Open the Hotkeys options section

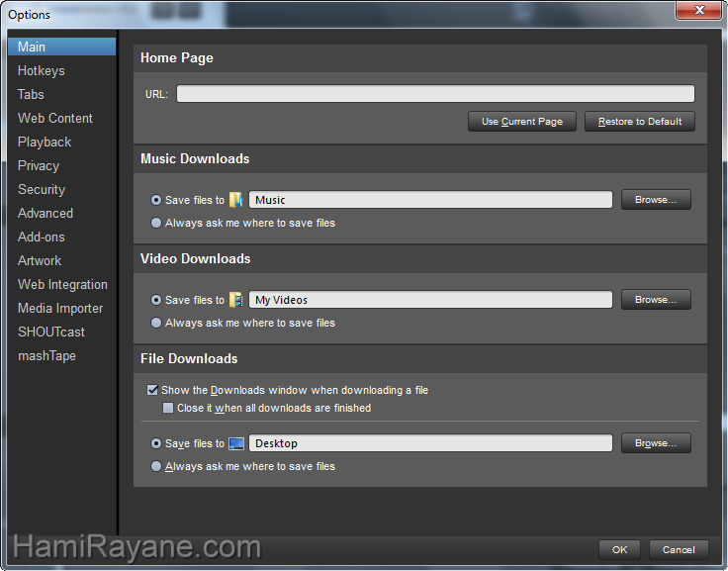click(42, 71)
